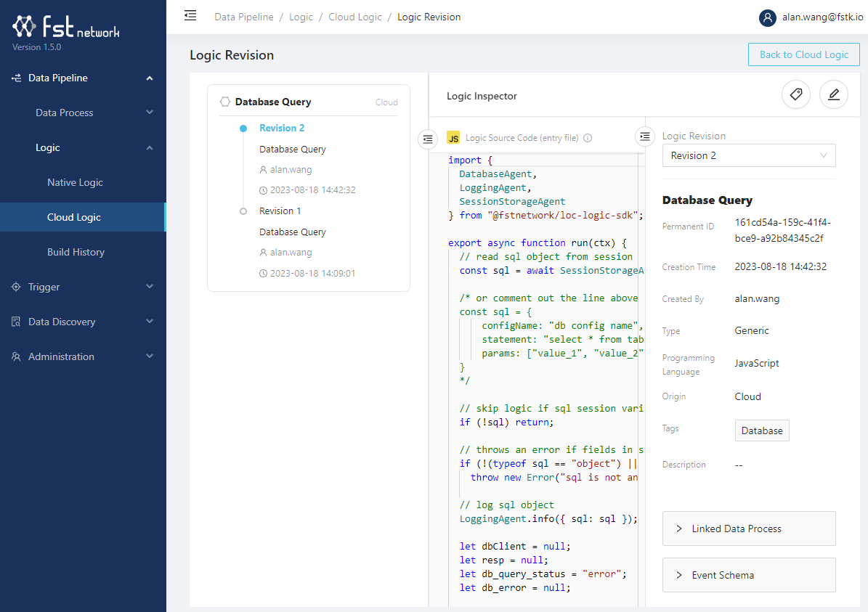868x612 pixels.
Task: Click the fst network logo
Action: tap(66, 28)
